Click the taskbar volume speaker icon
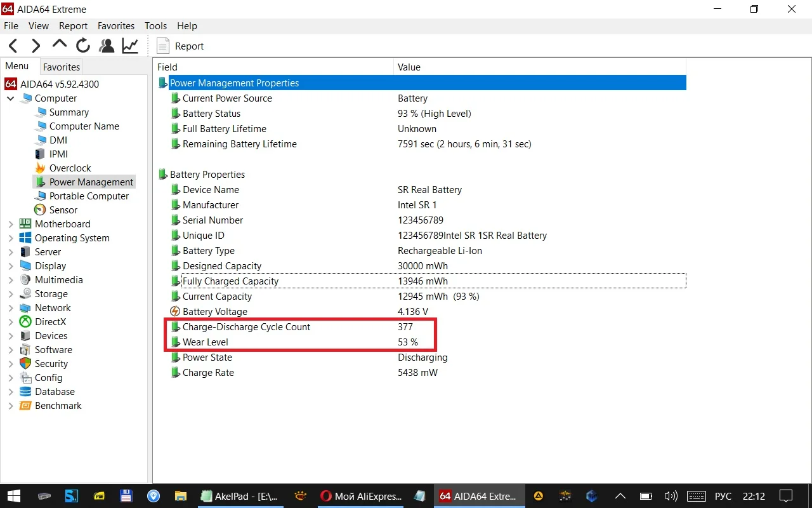This screenshot has height=508, width=812. pyautogui.click(x=670, y=496)
